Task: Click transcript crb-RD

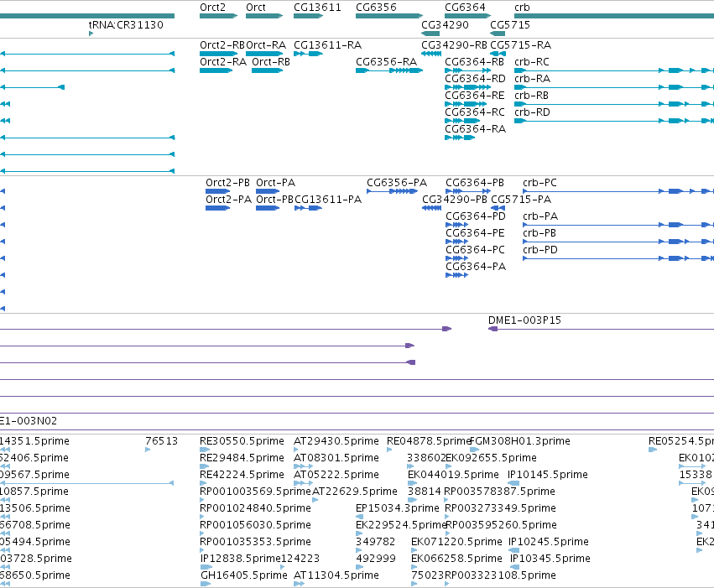Action: [614, 121]
